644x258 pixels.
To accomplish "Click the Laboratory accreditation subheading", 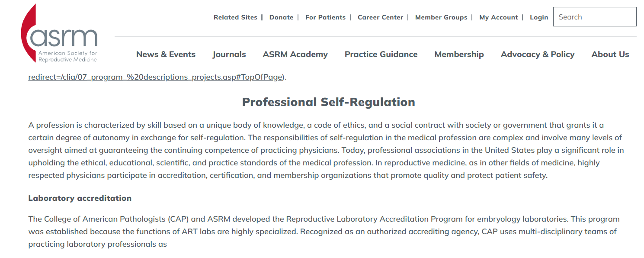I will 80,198.
